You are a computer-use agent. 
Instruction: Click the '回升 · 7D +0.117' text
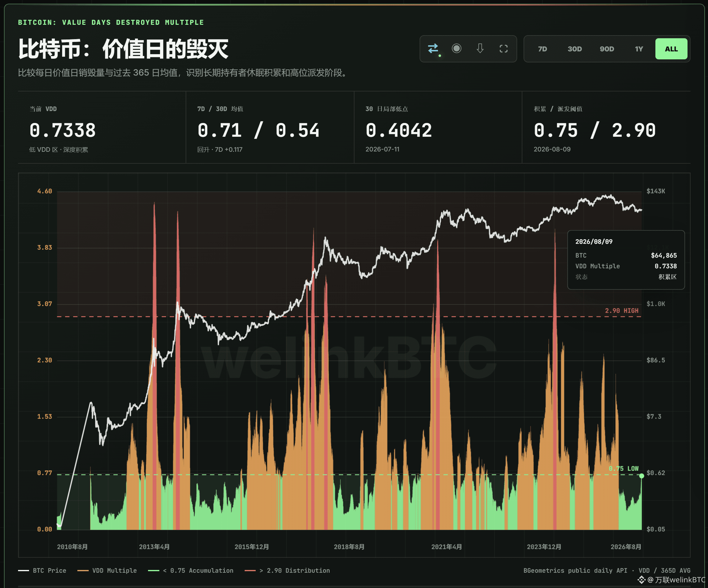[220, 149]
